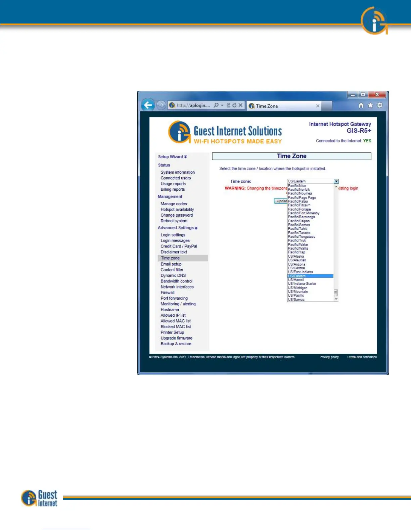Close the Time Zone browser tab

(318, 106)
